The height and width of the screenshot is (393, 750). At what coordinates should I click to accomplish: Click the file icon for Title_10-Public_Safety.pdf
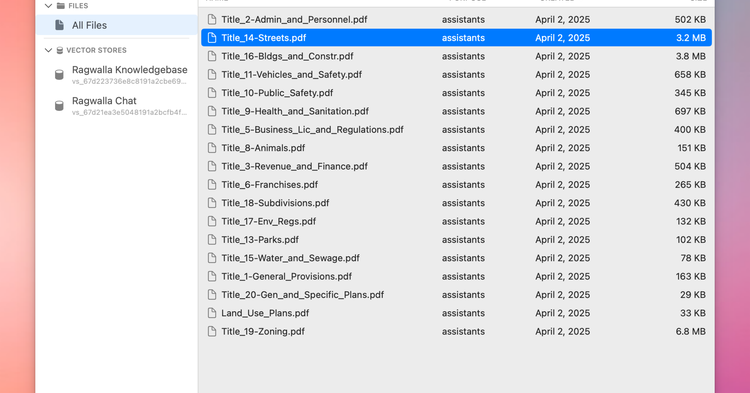(x=212, y=93)
